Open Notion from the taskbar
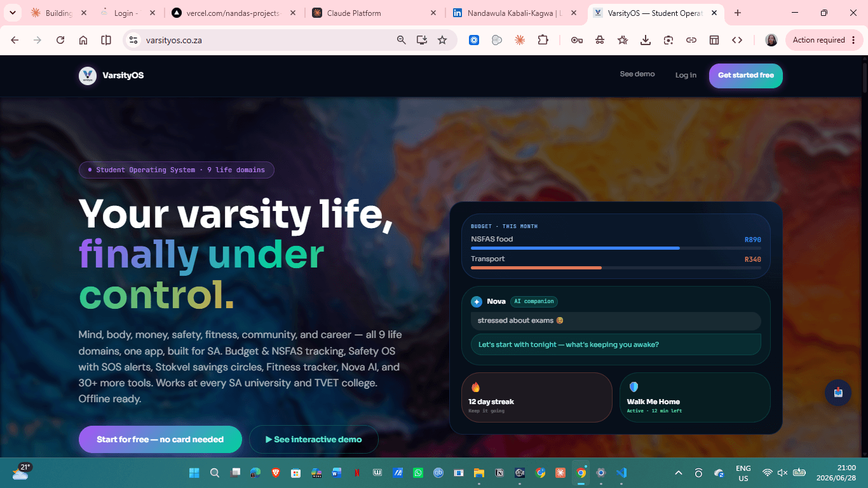 499,473
